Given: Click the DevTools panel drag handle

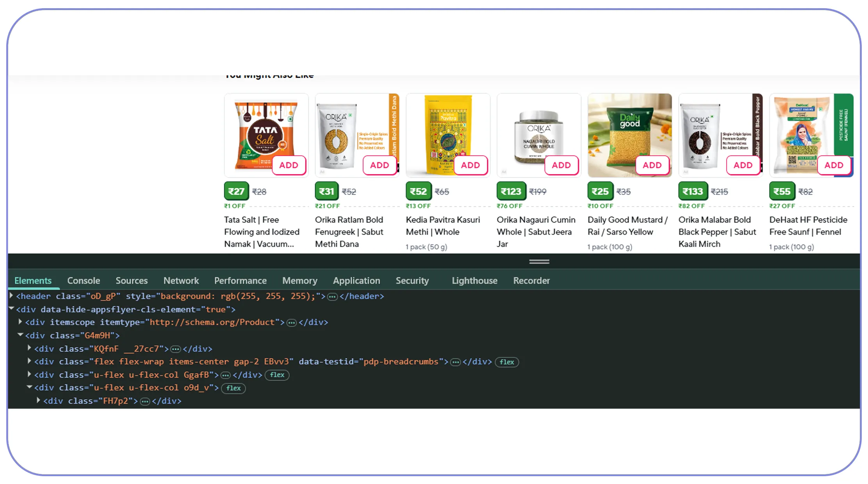Looking at the screenshot, I should (x=539, y=262).
